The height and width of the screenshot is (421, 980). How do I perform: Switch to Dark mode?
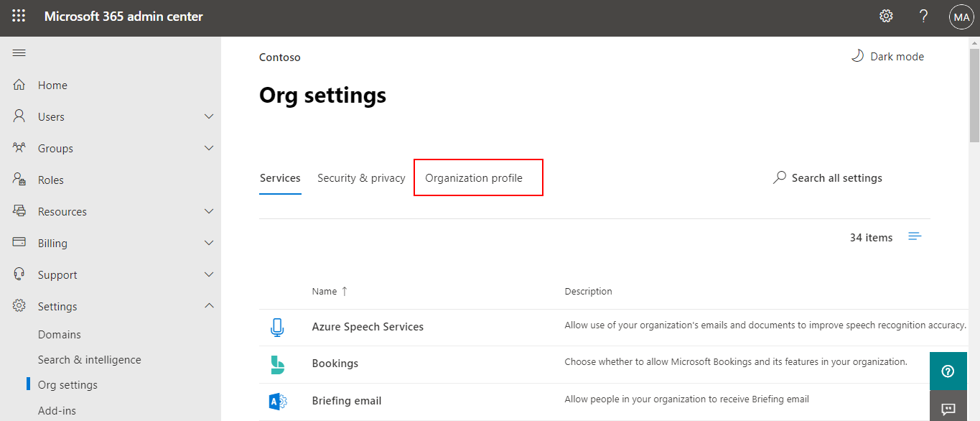887,56
